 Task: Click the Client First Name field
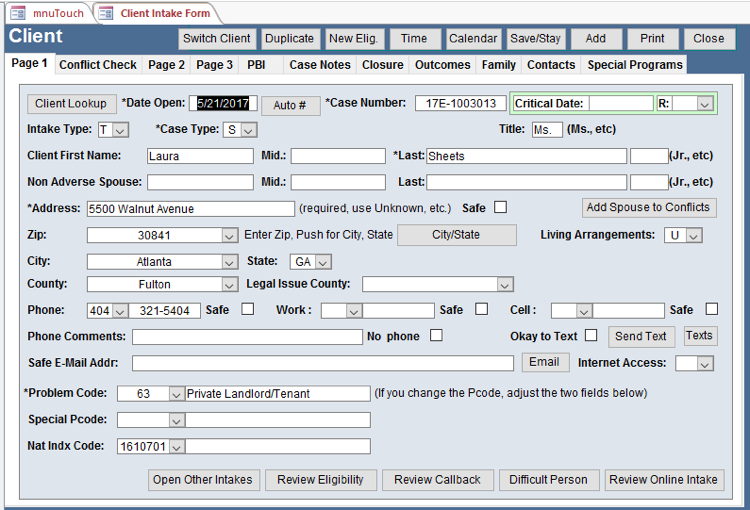click(x=200, y=156)
